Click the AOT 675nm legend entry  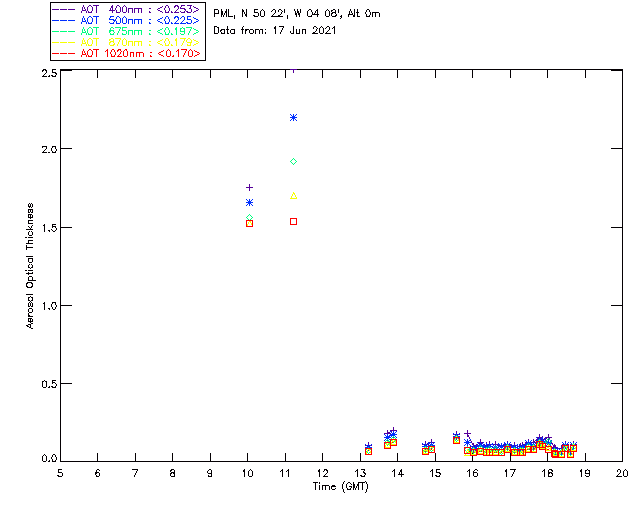click(x=126, y=31)
